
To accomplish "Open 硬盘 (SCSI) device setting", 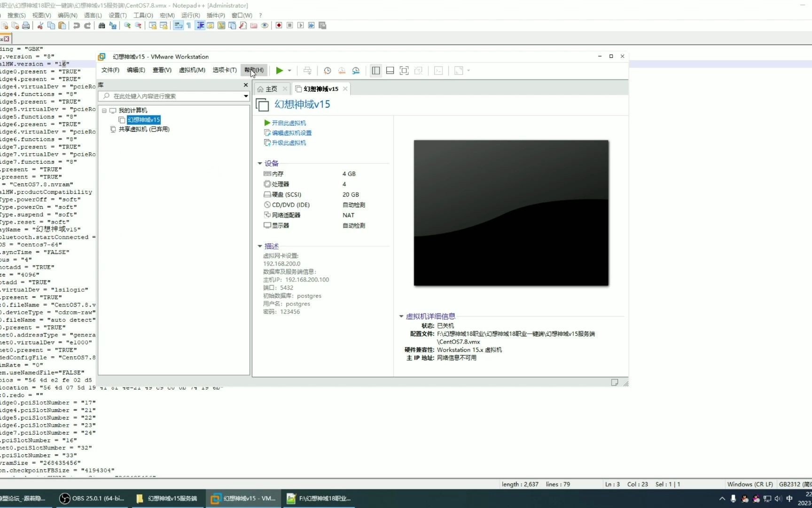I will click(x=311, y=195).
